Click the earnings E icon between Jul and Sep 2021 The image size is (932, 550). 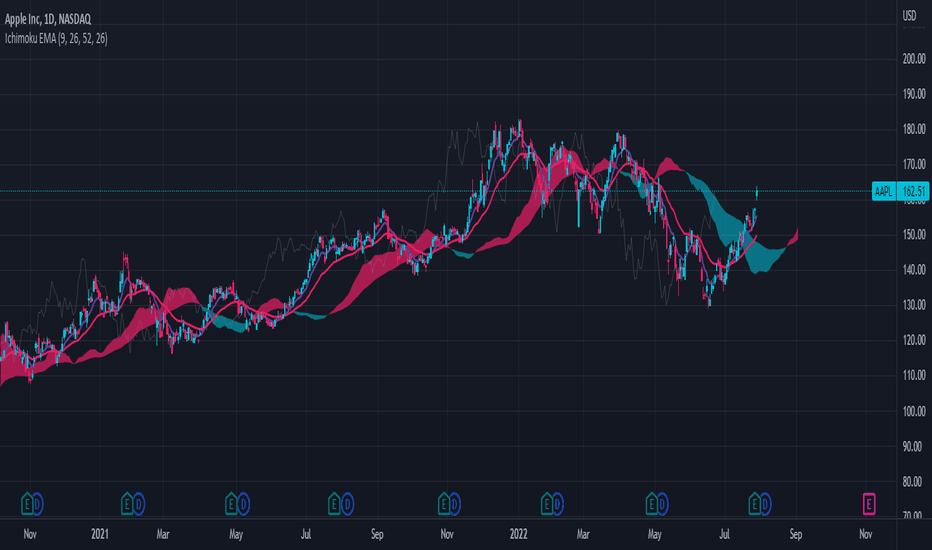(334, 504)
